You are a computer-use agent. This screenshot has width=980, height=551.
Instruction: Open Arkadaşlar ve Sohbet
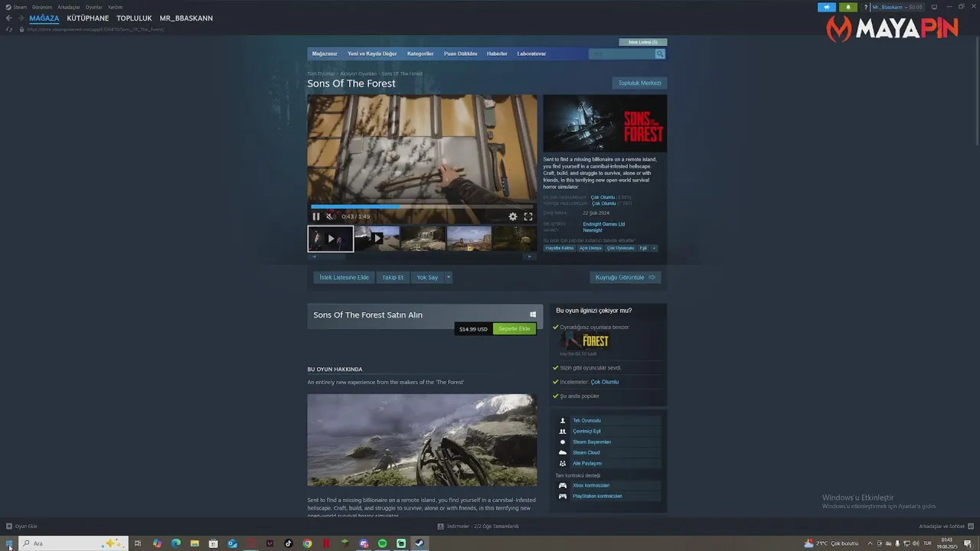[x=946, y=527]
